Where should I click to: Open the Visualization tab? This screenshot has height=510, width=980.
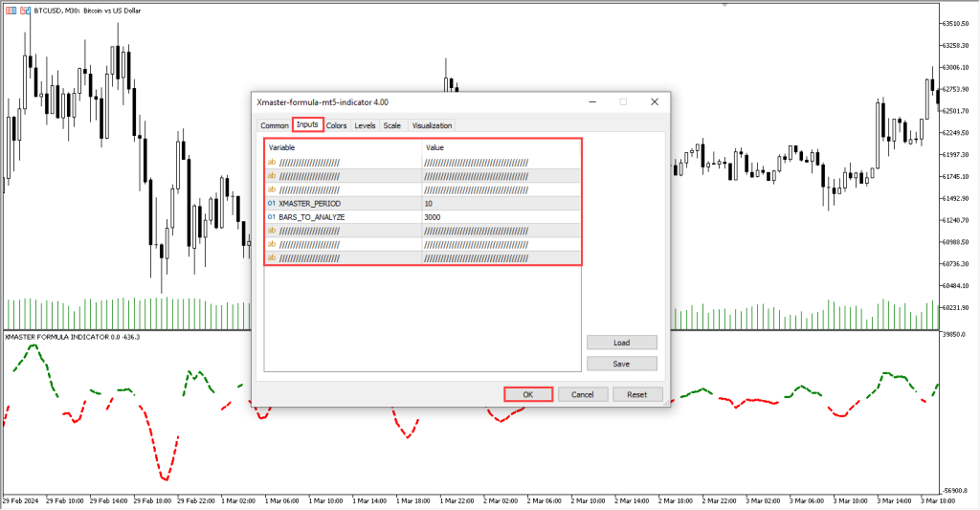(x=432, y=125)
